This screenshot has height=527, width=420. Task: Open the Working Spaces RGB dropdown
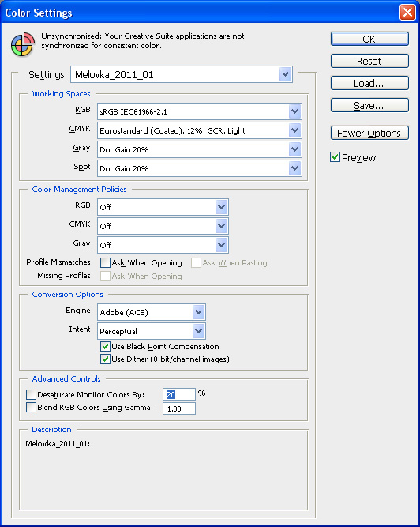(200, 111)
